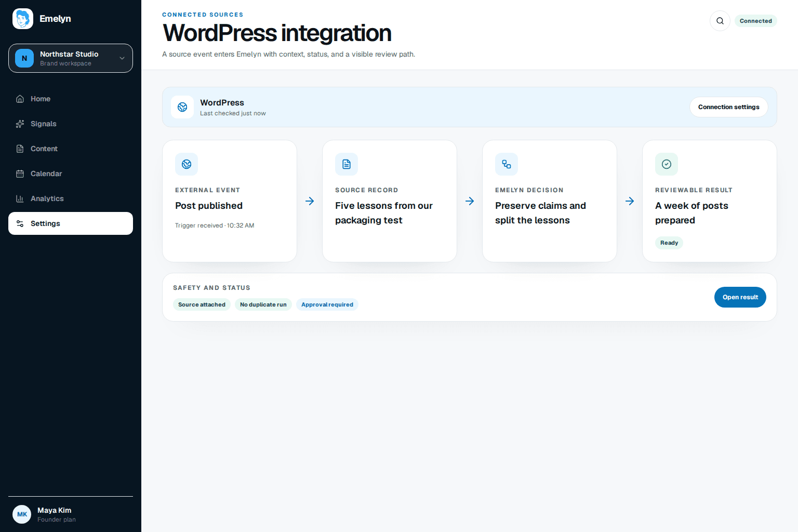Click the Ready status pill

tap(669, 243)
